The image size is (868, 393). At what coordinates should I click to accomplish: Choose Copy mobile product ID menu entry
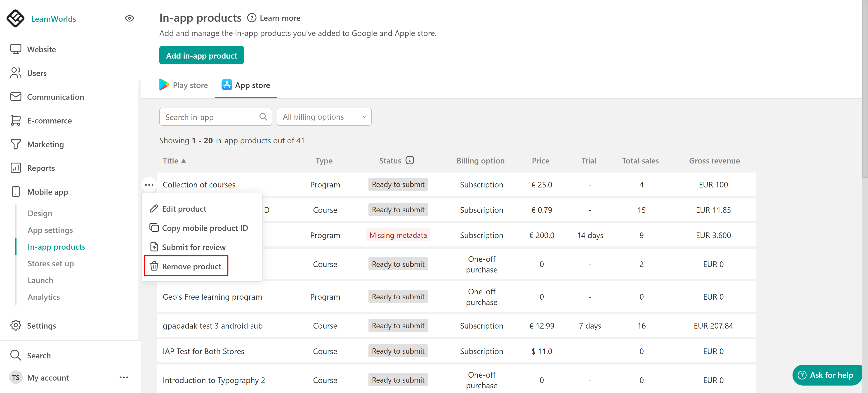(x=199, y=228)
